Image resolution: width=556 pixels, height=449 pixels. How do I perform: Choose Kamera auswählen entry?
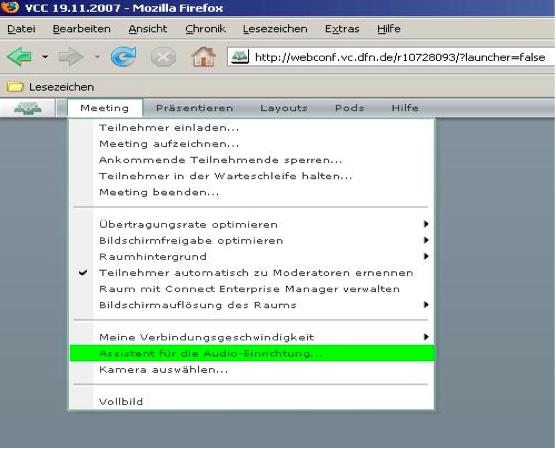point(252,370)
